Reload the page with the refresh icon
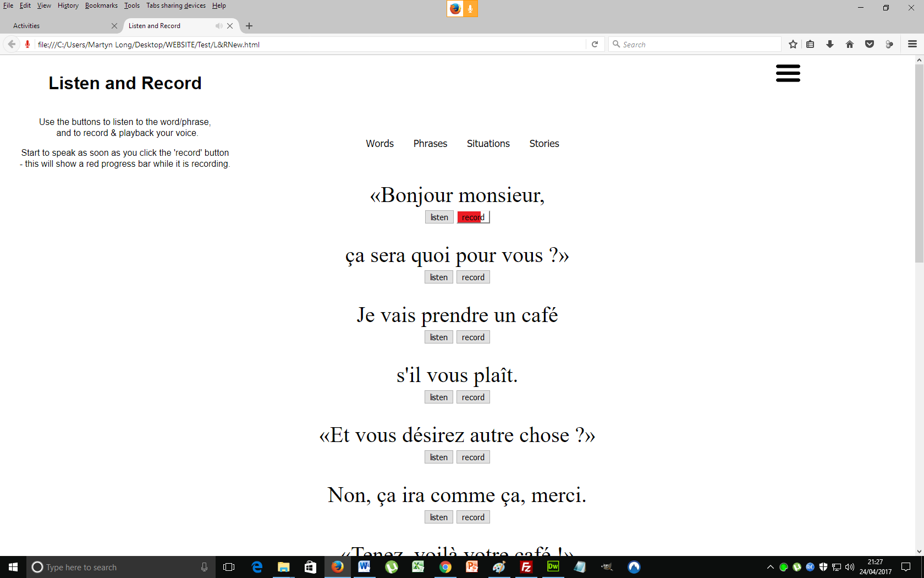The height and width of the screenshot is (578, 924). coord(595,44)
